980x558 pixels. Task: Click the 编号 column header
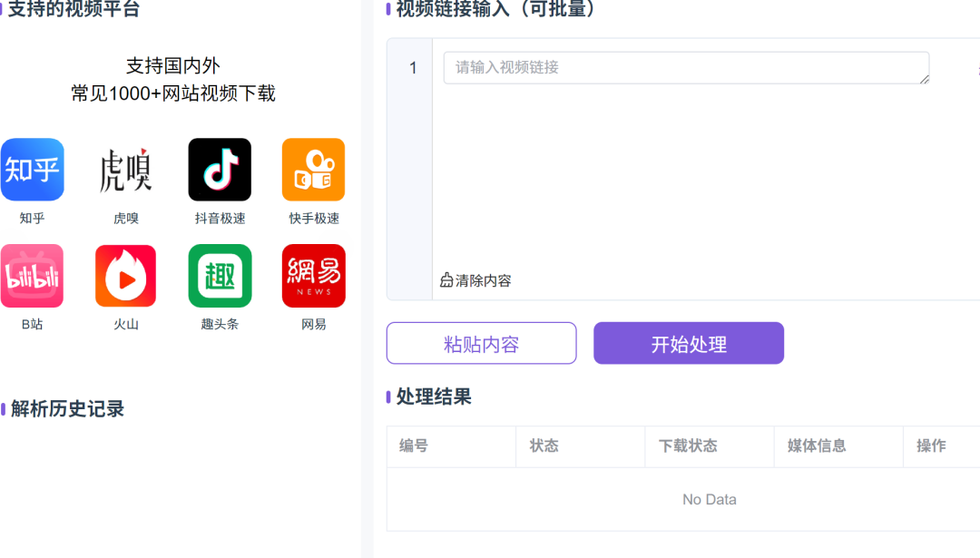click(x=414, y=445)
